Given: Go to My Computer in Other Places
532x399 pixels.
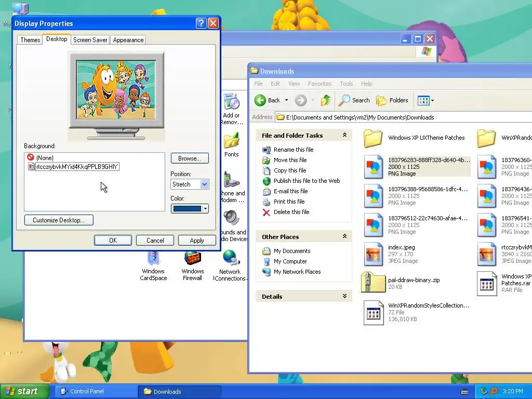Looking at the screenshot, I should coord(290,261).
